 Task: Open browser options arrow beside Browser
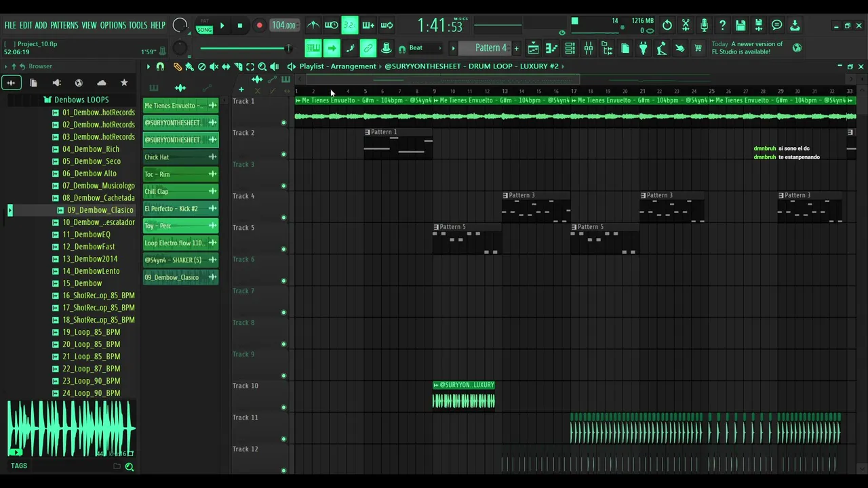[x=5, y=66]
